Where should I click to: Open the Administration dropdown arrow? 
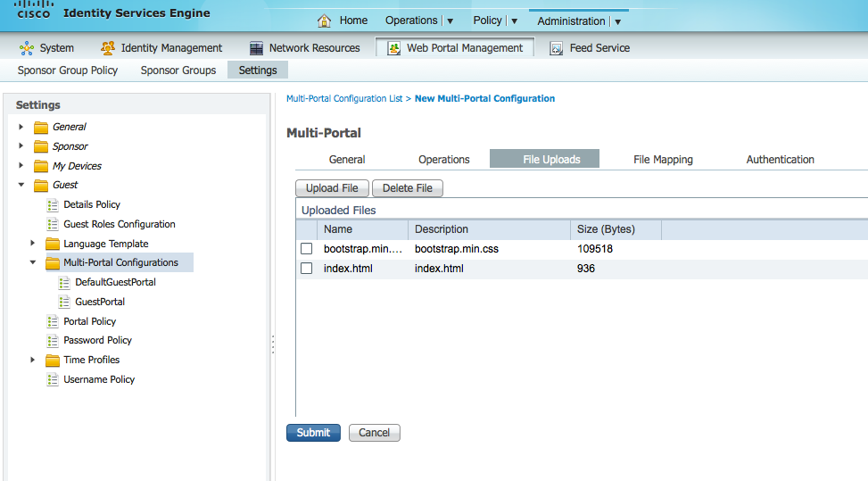pyautogui.click(x=618, y=22)
